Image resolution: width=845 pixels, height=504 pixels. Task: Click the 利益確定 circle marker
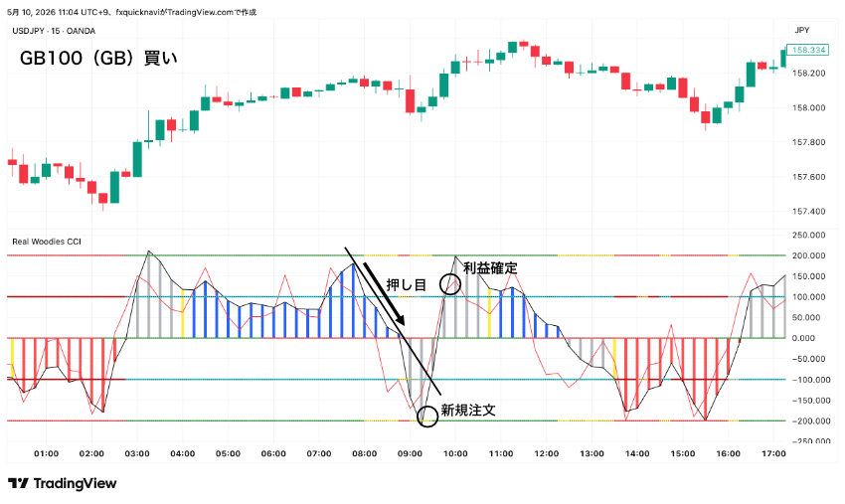point(450,283)
